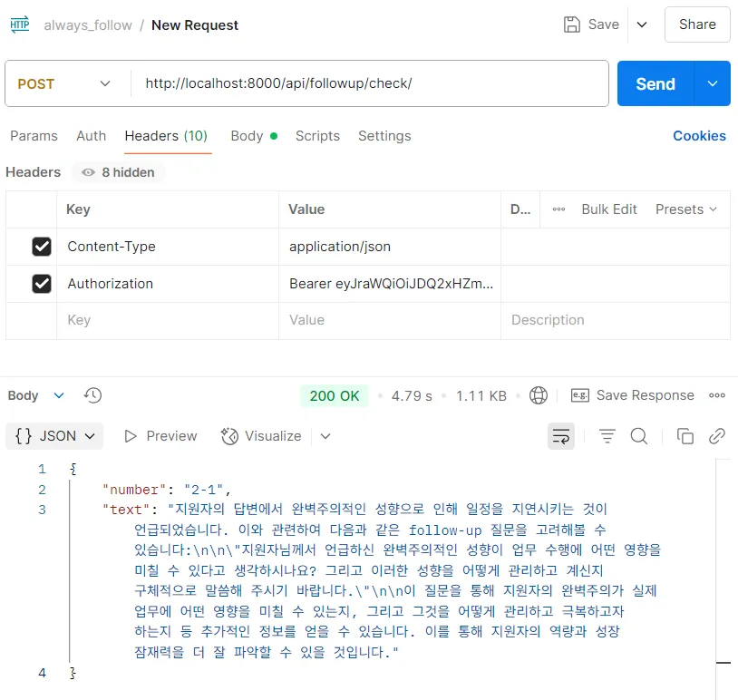The height and width of the screenshot is (700, 738).
Task: Open response more options ellipsis
Action: [717, 395]
